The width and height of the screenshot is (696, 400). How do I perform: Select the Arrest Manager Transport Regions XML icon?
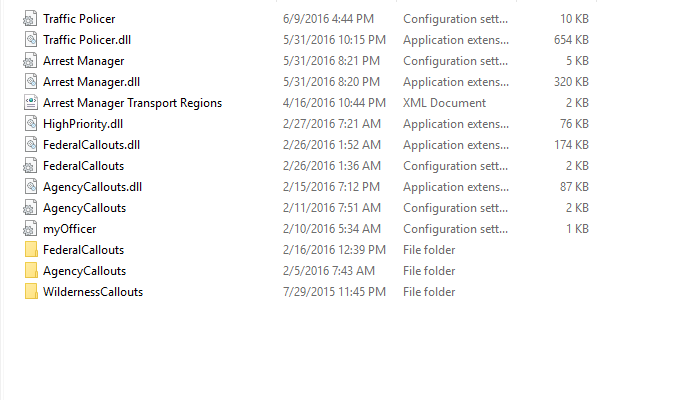(31, 103)
